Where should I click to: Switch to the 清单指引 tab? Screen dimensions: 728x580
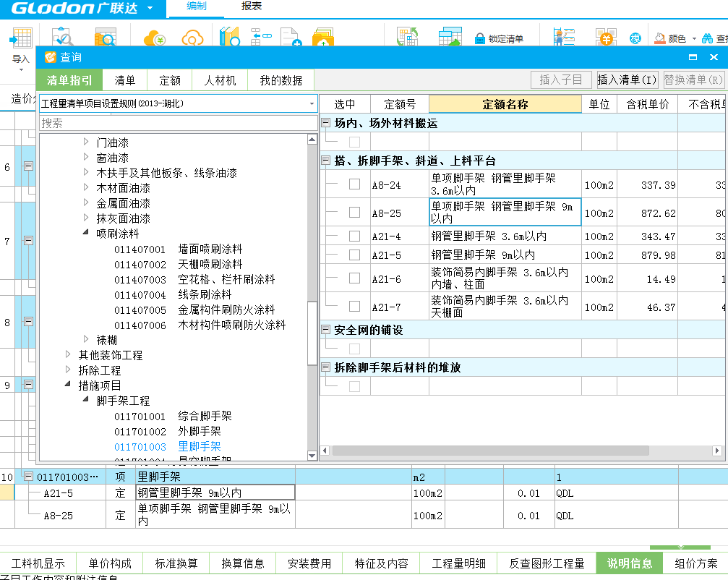69,80
